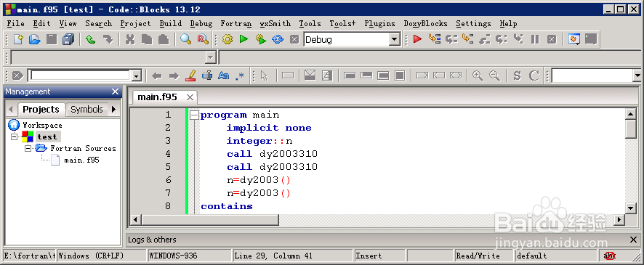Open the dropdown right of the C icon
This screenshot has width=644, height=265.
637,76
